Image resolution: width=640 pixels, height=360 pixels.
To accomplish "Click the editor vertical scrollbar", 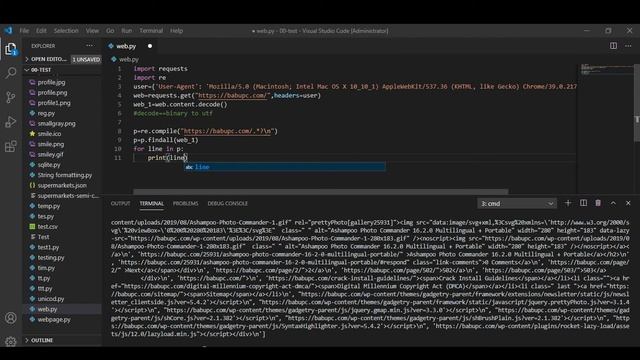I will [x=637, y=102].
